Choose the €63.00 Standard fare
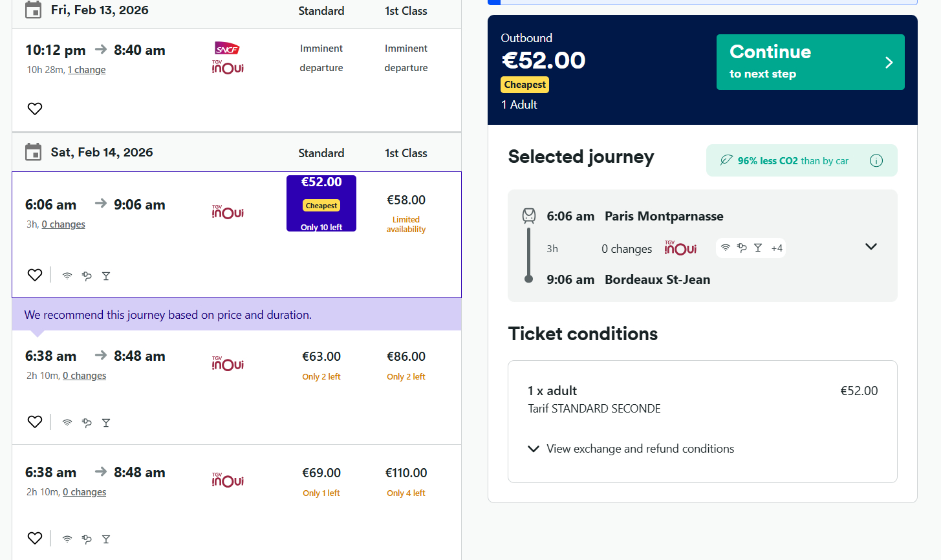941x560 pixels. click(321, 357)
